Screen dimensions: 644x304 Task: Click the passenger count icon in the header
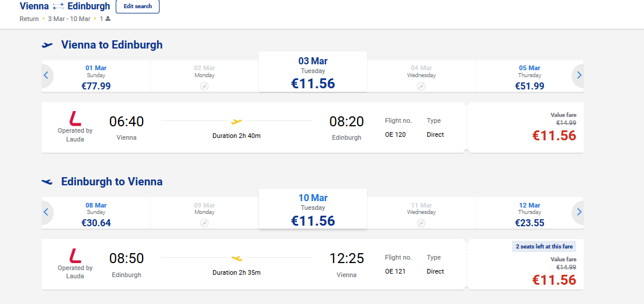pyautogui.click(x=108, y=19)
